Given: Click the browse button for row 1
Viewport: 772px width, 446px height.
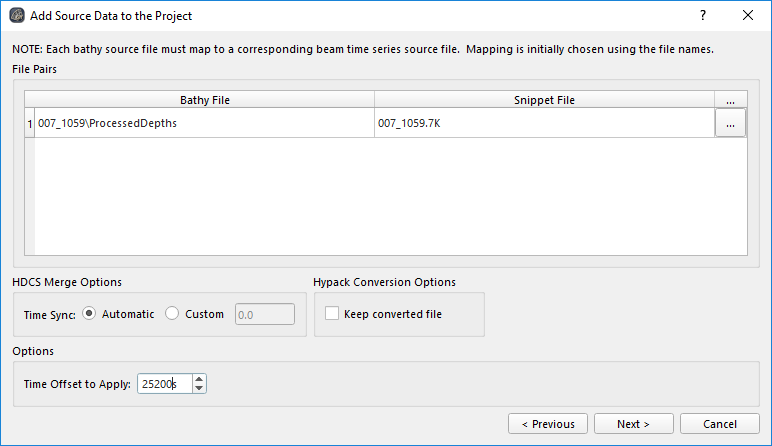Looking at the screenshot, I should 731,124.
